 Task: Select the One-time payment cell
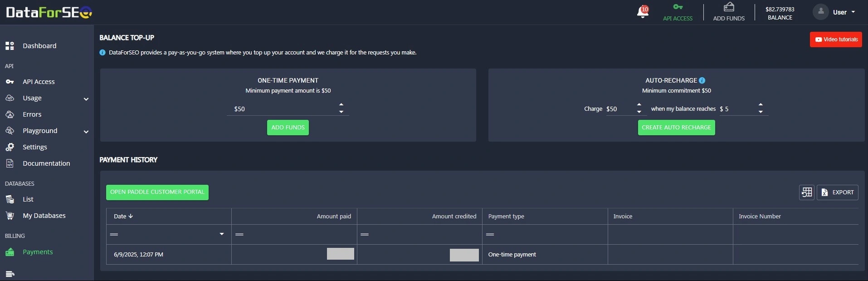pos(545,255)
